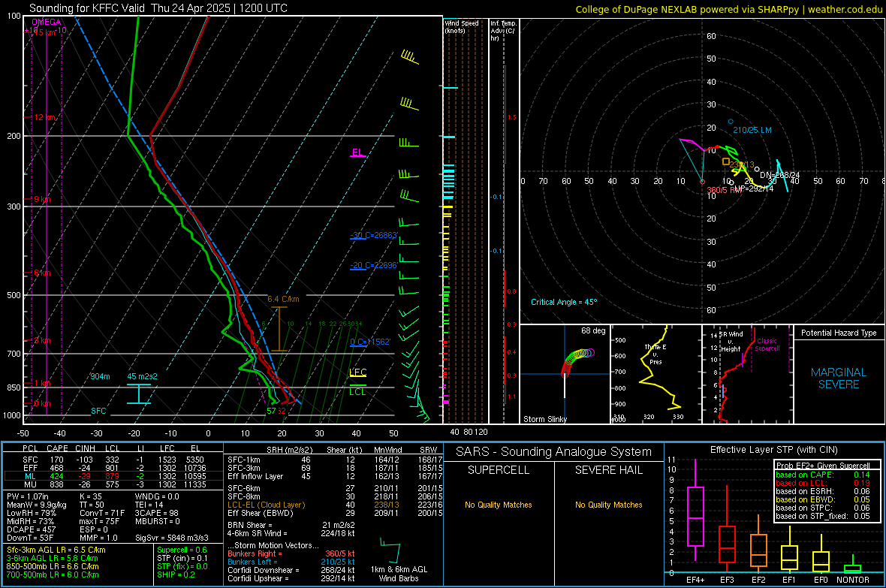Click the '850-500mb LR = 6.6 C/km' line
Screen dimensions: 886x588
tap(53, 566)
